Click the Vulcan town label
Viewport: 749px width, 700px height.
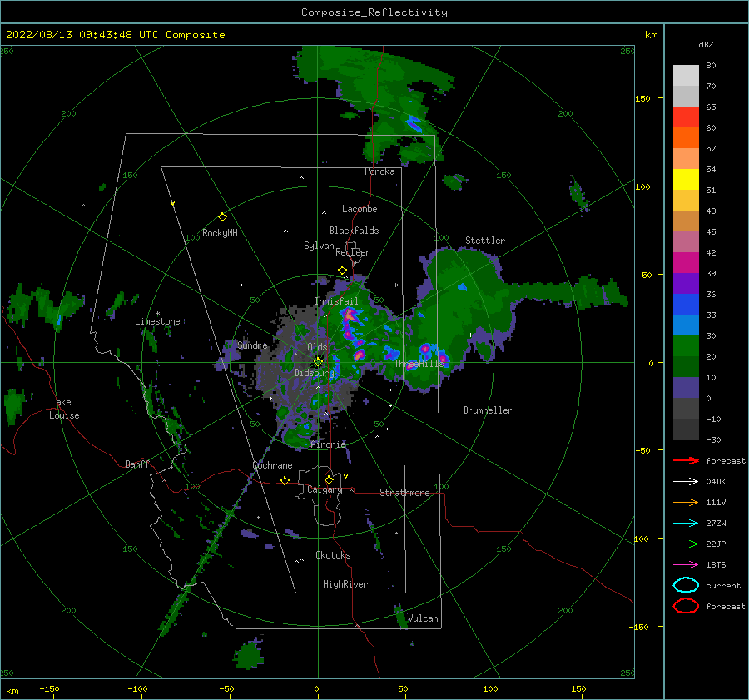tap(423, 618)
